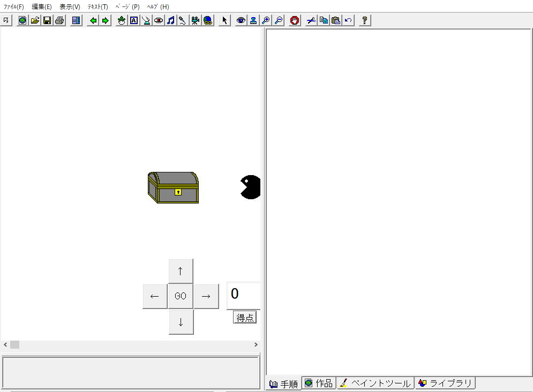This screenshot has width=533, height=392.
Task: Select the music note melody tool
Action: 171,20
